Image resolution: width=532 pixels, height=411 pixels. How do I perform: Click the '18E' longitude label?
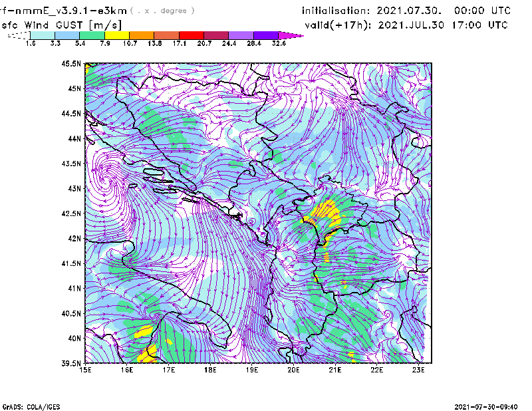[210, 370]
